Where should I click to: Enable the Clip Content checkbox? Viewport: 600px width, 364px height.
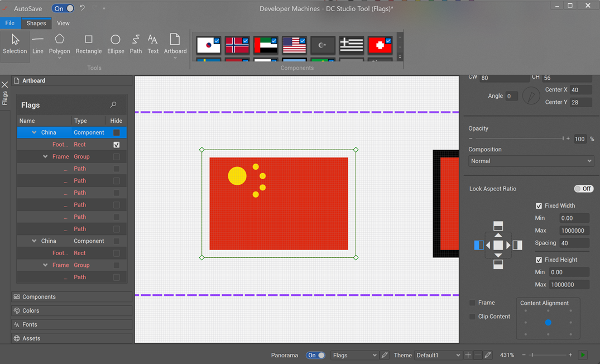473,317
